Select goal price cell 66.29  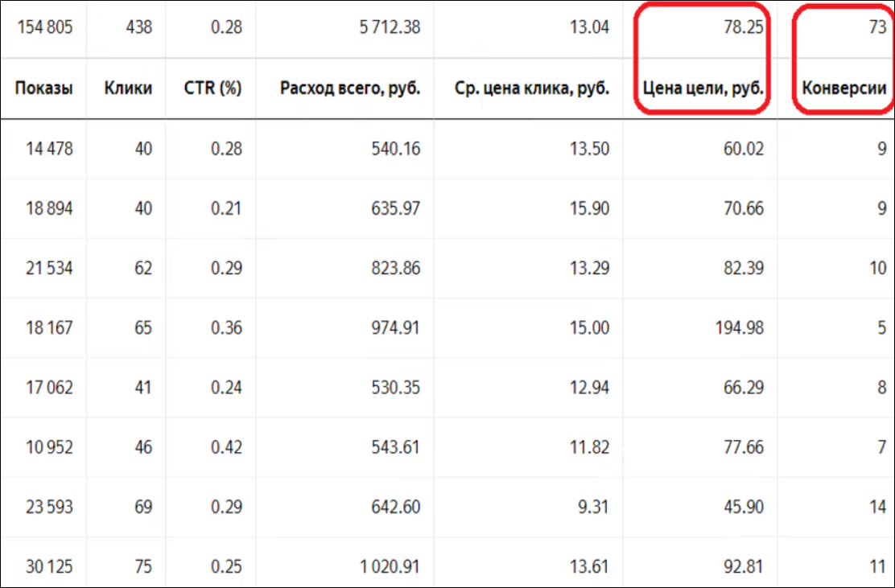[743, 388]
